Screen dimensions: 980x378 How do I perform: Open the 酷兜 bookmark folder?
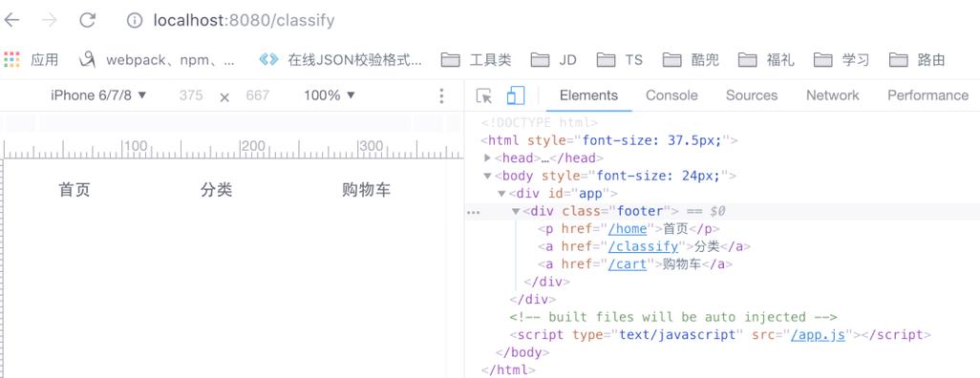692,59
